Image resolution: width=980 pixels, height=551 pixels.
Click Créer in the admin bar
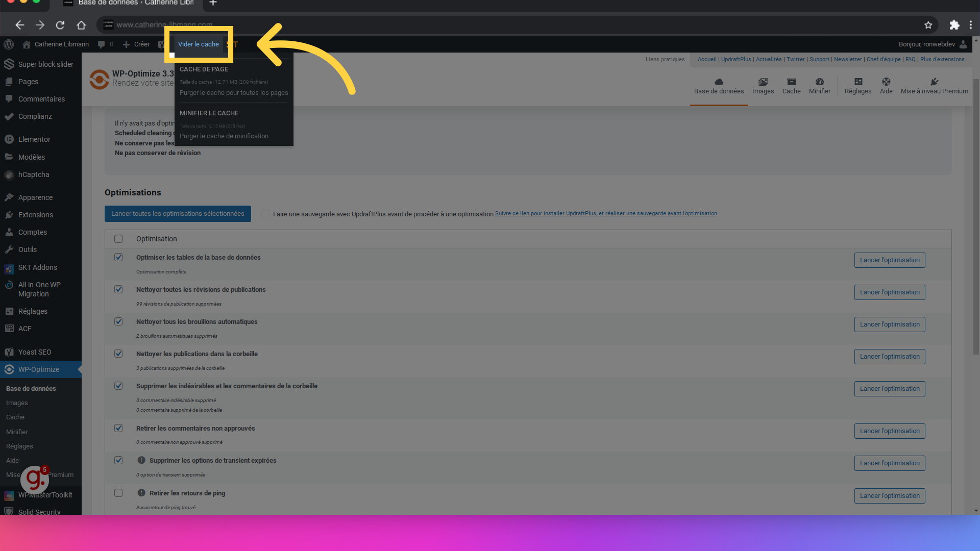click(136, 44)
